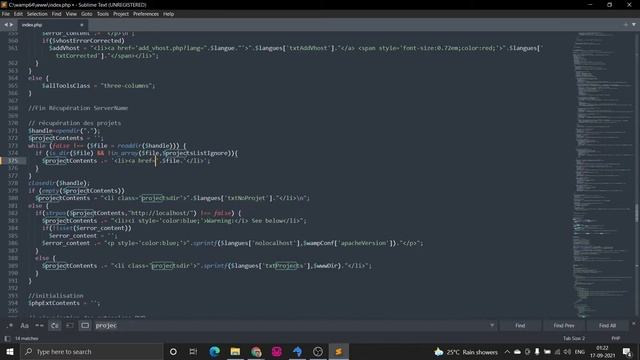Click the volume speaker tray icon
The image size is (640, 360).
click(567, 352)
